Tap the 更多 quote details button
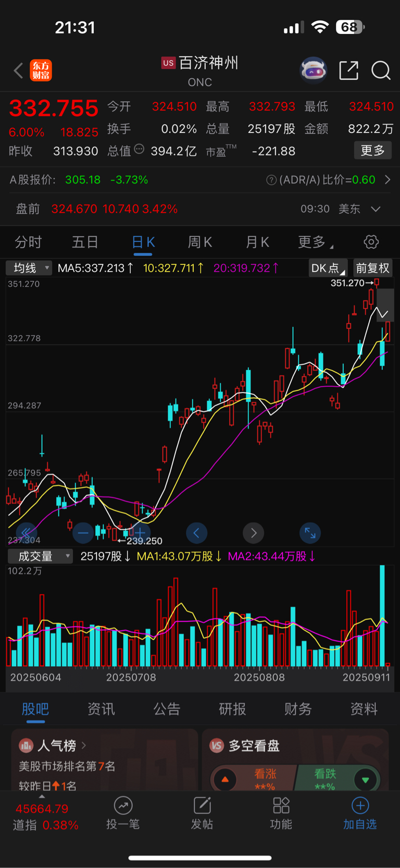This screenshot has width=400, height=868. pyautogui.click(x=373, y=151)
